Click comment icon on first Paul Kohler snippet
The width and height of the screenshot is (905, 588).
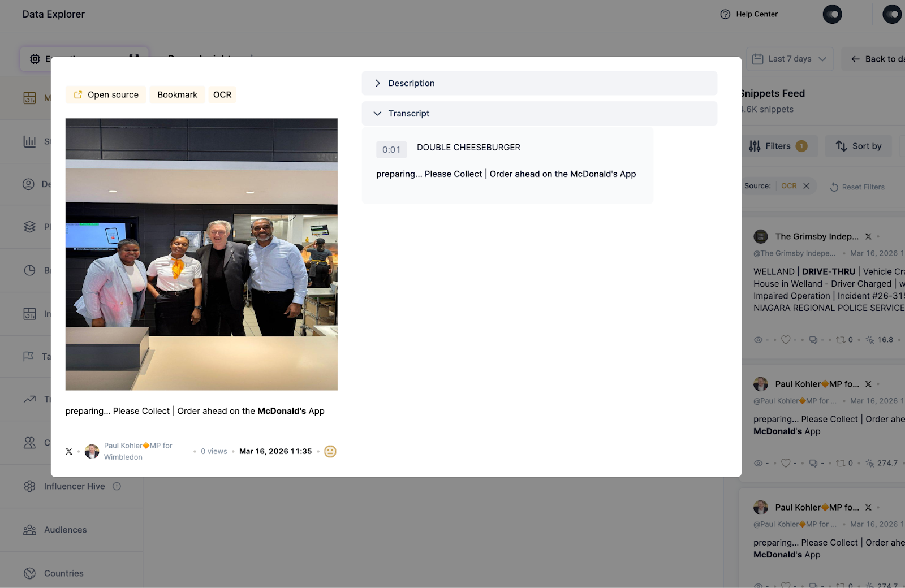coord(813,463)
